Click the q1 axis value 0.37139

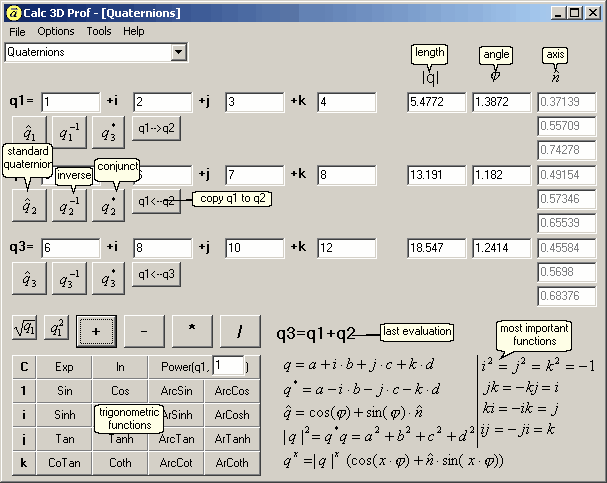click(566, 102)
